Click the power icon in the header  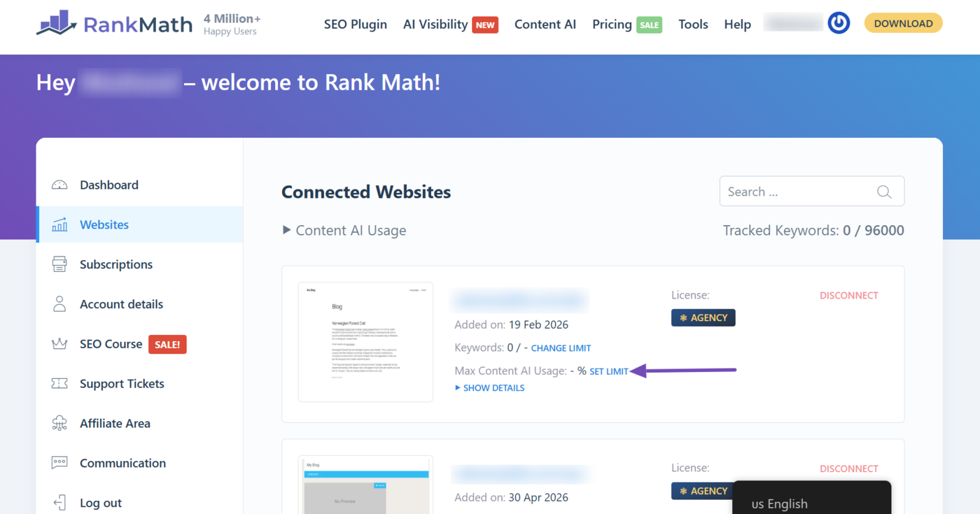pyautogui.click(x=839, y=23)
